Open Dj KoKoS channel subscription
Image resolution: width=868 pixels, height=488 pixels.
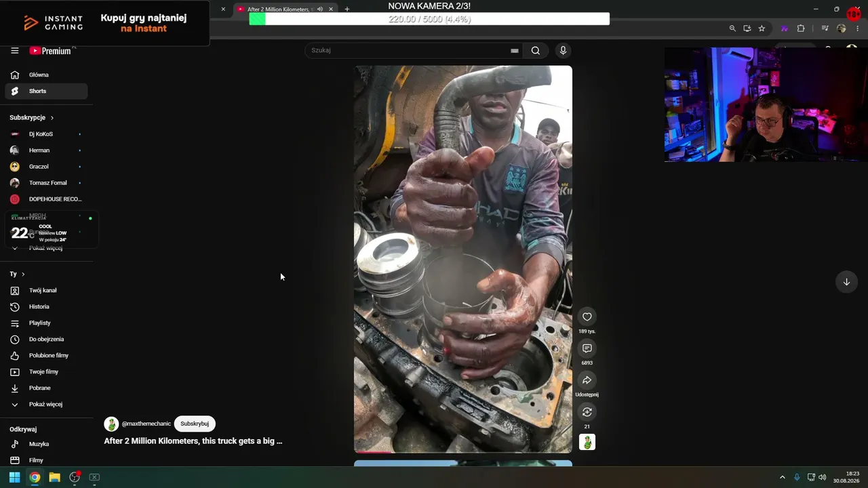coord(46,134)
